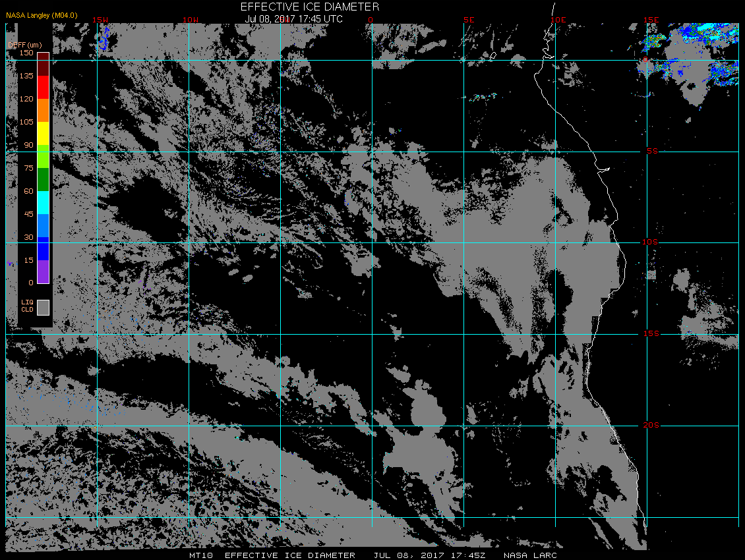Click the purple 0-15 colorbar segment
The height and width of the screenshot is (560, 745).
[44, 271]
